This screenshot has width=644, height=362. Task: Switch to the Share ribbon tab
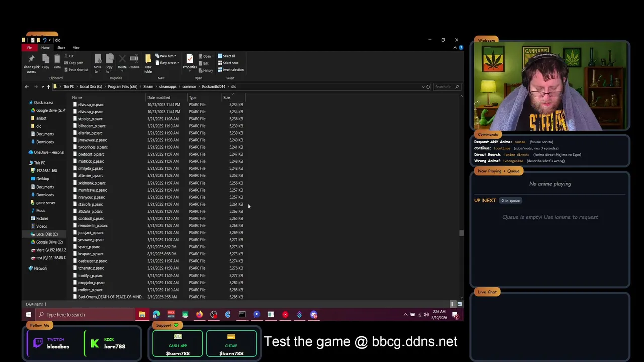[61, 48]
